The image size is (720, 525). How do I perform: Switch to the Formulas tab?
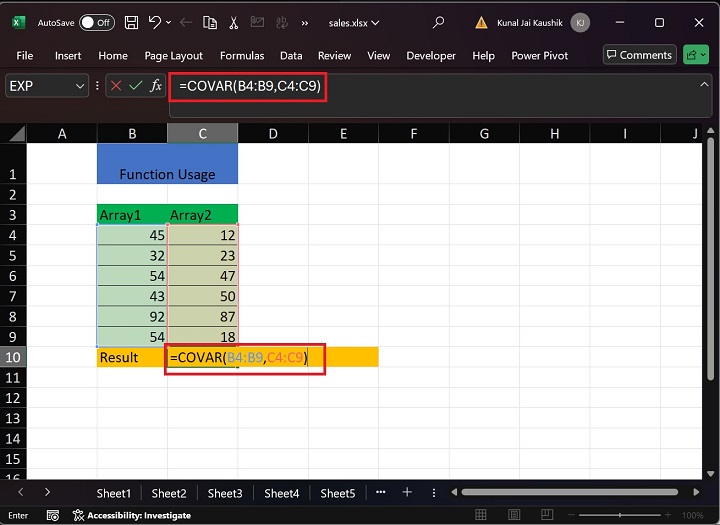tap(242, 56)
